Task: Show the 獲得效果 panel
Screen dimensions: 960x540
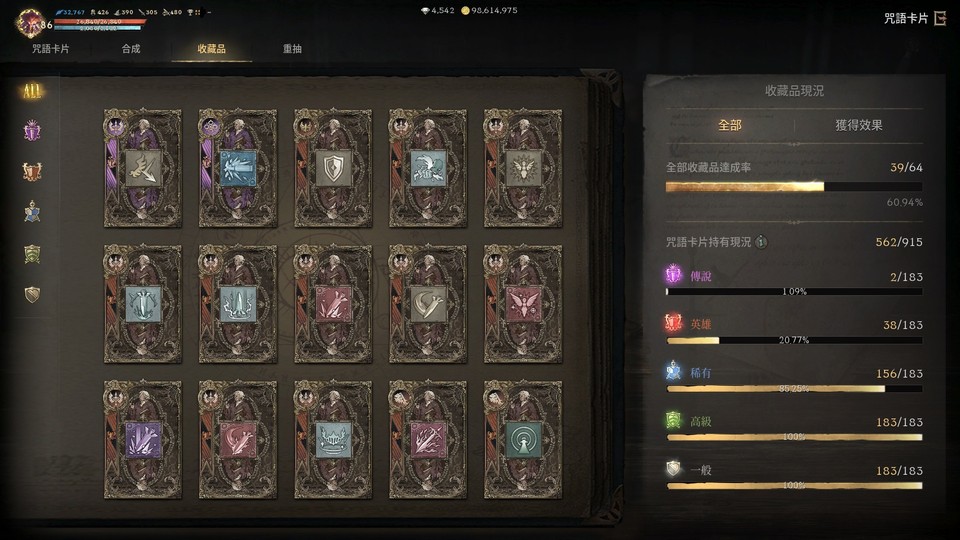Action: pyautogui.click(x=858, y=125)
